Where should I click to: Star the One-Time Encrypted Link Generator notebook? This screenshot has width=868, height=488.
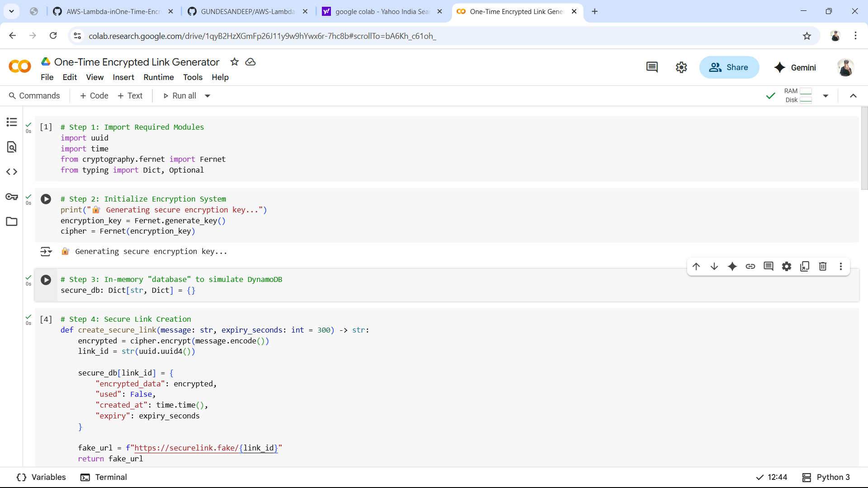234,62
